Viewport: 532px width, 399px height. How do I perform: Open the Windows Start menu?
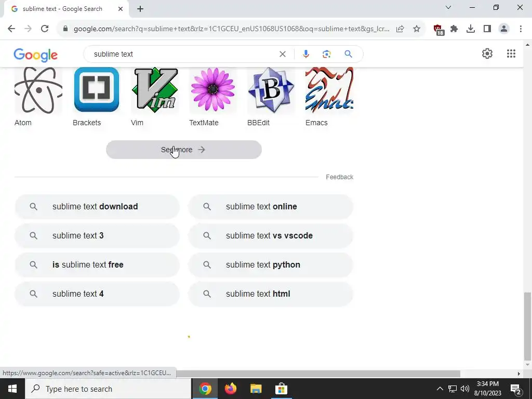click(x=12, y=389)
